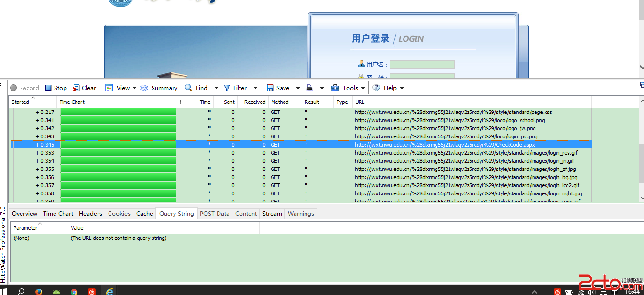Click the grayed-out Record button

[x=24, y=88]
